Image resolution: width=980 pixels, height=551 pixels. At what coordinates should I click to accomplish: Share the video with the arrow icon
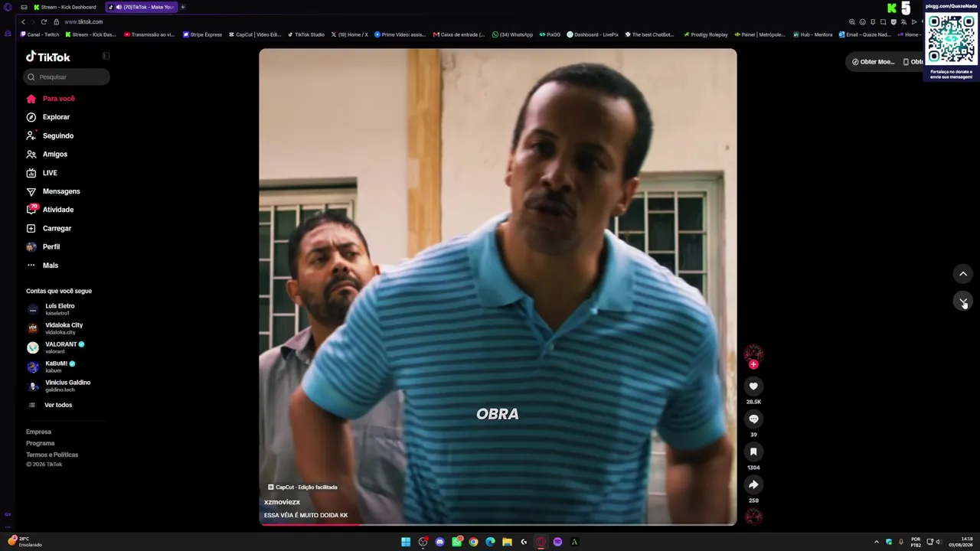pos(753,484)
